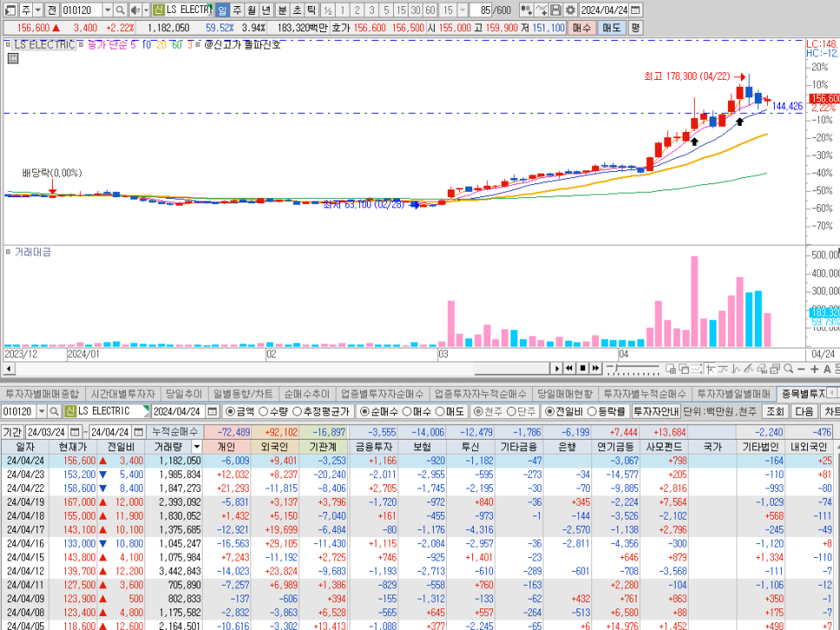Open the 당일매매현황 tab
This screenshot has height=630, width=840.
(x=565, y=394)
